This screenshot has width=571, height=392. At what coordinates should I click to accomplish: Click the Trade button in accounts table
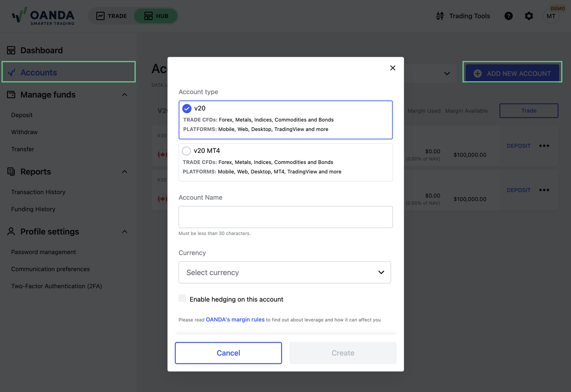(x=529, y=110)
